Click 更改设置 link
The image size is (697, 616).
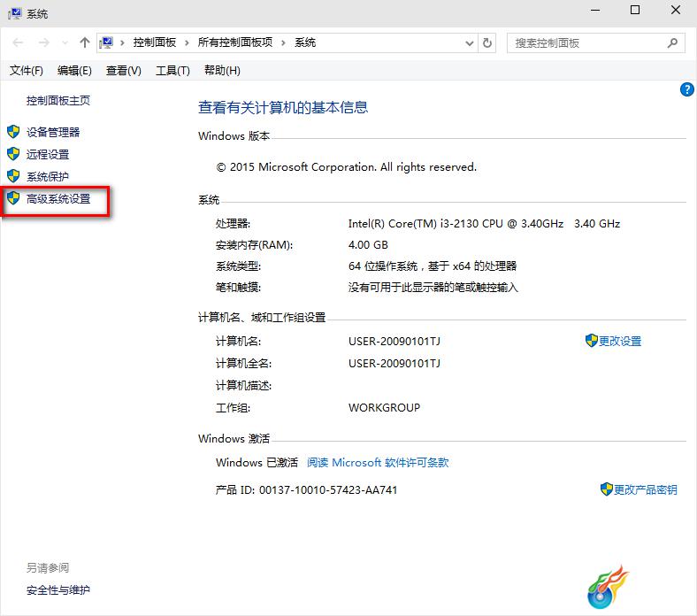(x=620, y=341)
